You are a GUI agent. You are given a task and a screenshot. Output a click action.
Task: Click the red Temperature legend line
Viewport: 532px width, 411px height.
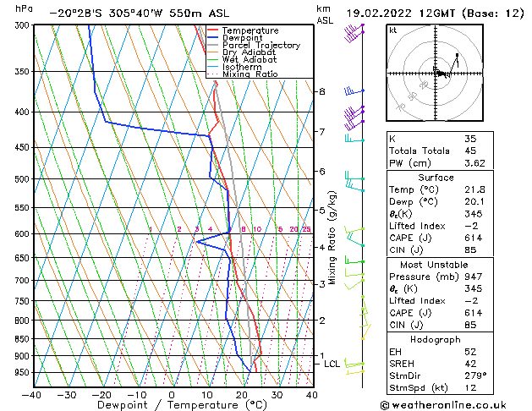(212, 30)
